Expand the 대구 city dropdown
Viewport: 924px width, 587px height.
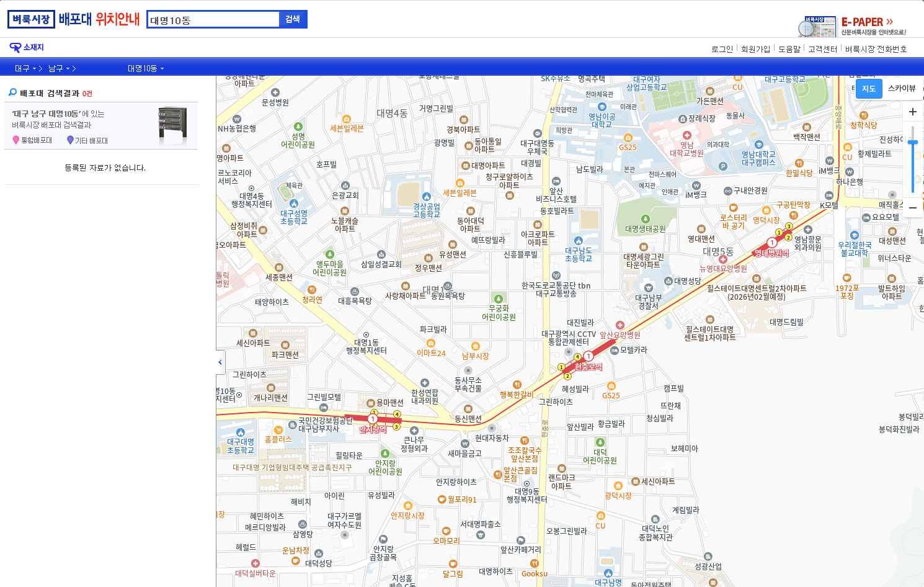pyautogui.click(x=25, y=68)
